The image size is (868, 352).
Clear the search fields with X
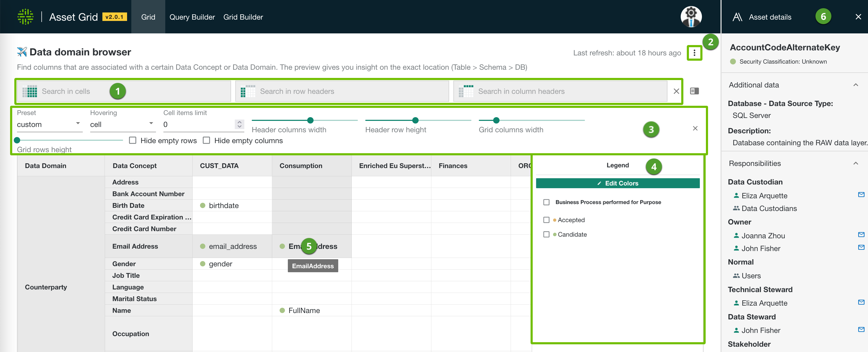(676, 91)
